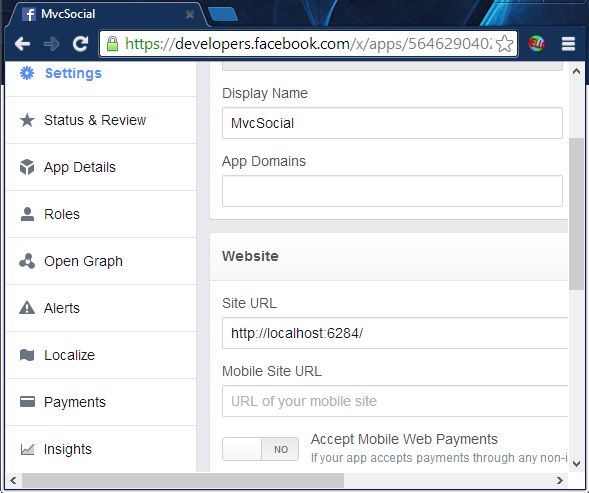Reload the page with the refresh icon
The image size is (589, 493).
(80, 44)
